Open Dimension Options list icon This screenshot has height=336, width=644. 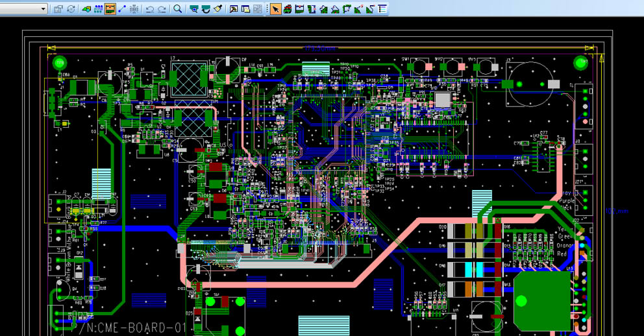382,9
